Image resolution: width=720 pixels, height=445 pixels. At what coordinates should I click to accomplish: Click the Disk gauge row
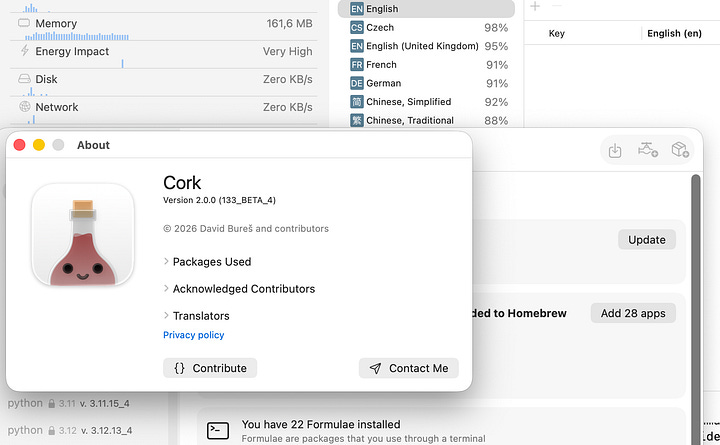point(164,83)
